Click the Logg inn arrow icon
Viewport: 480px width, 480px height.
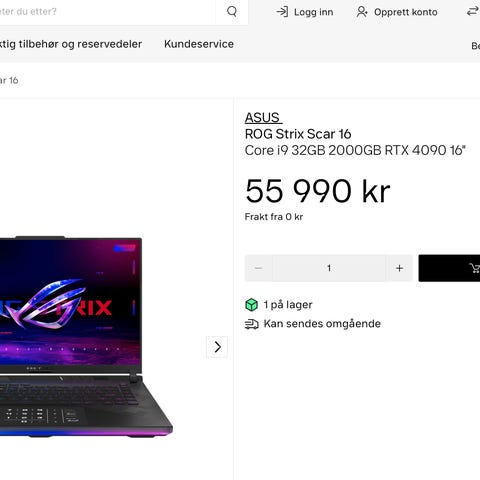282,12
